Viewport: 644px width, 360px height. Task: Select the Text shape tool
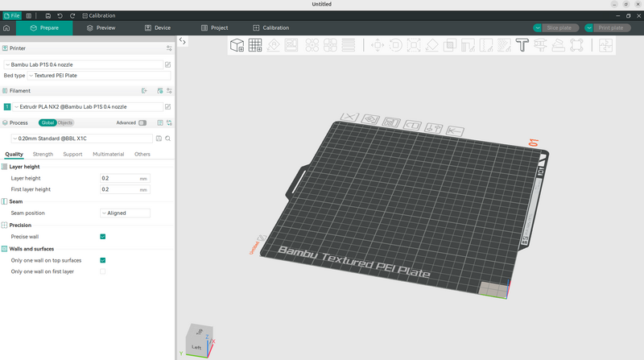[522, 45]
